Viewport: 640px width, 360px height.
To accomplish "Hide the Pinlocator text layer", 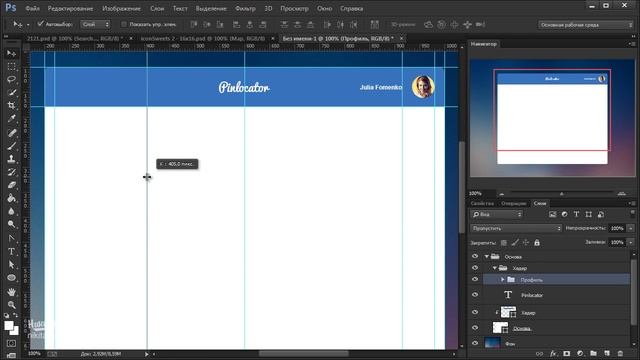I will 475,295.
